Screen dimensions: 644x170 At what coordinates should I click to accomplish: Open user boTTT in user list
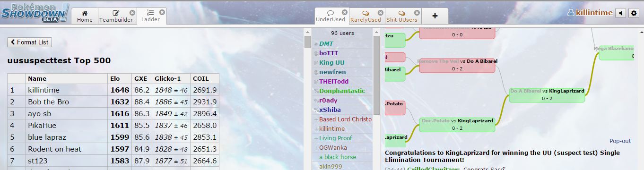click(x=342, y=53)
